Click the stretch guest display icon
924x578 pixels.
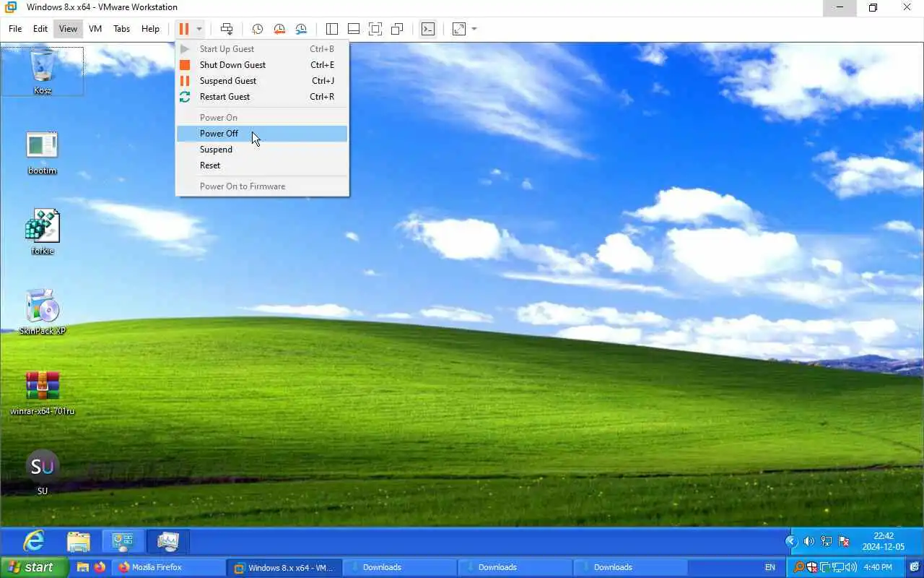(459, 29)
